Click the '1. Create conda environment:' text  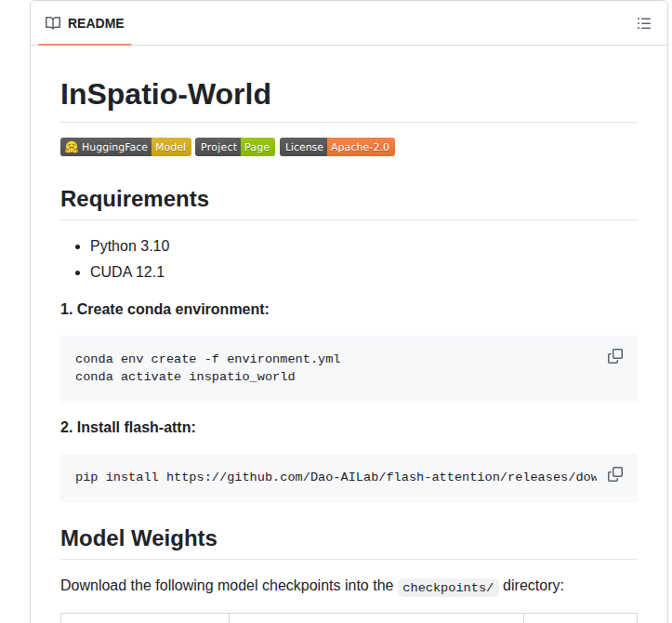[x=165, y=309]
